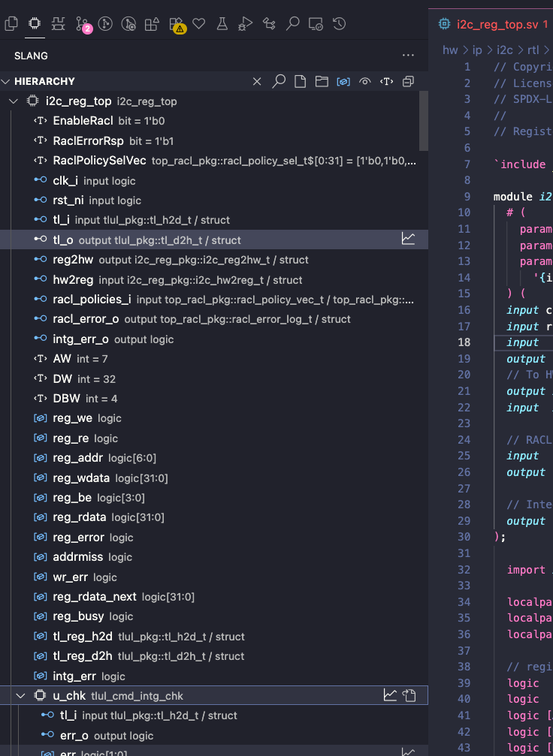Open the SLANG panel more actions menu
This screenshot has height=756, width=553.
(408, 56)
